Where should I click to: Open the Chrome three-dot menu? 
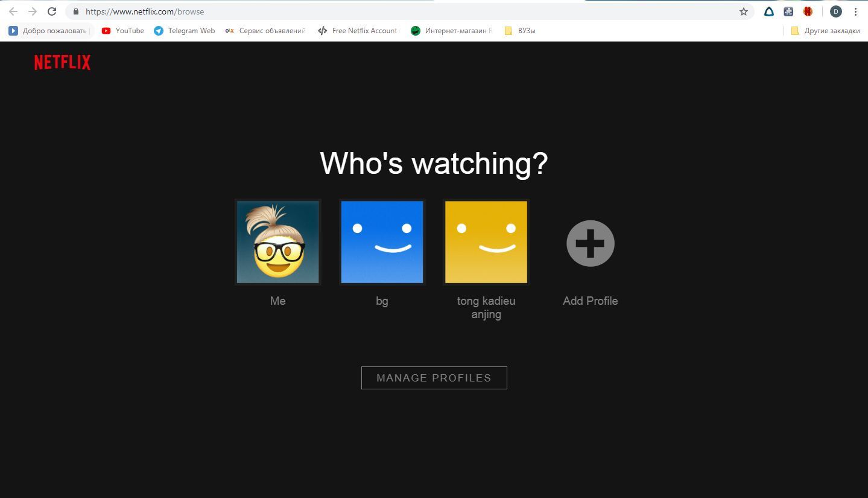tap(855, 11)
